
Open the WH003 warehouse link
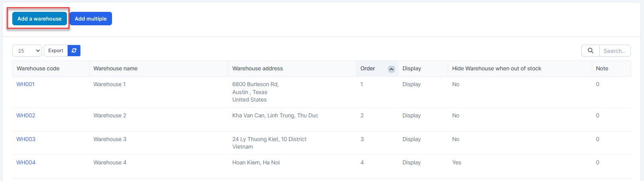coord(26,139)
